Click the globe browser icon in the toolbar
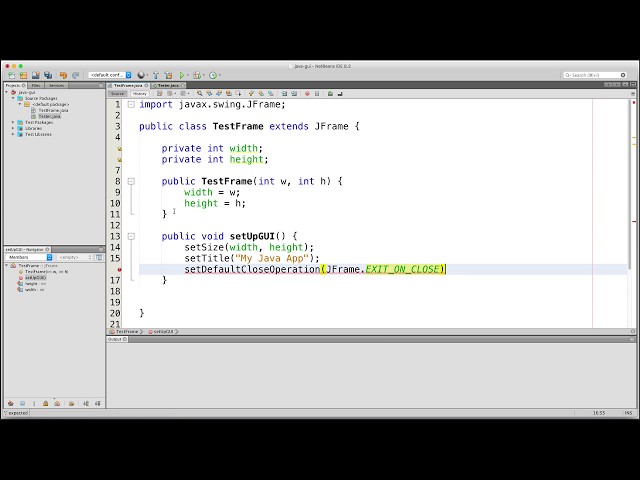 (x=141, y=76)
